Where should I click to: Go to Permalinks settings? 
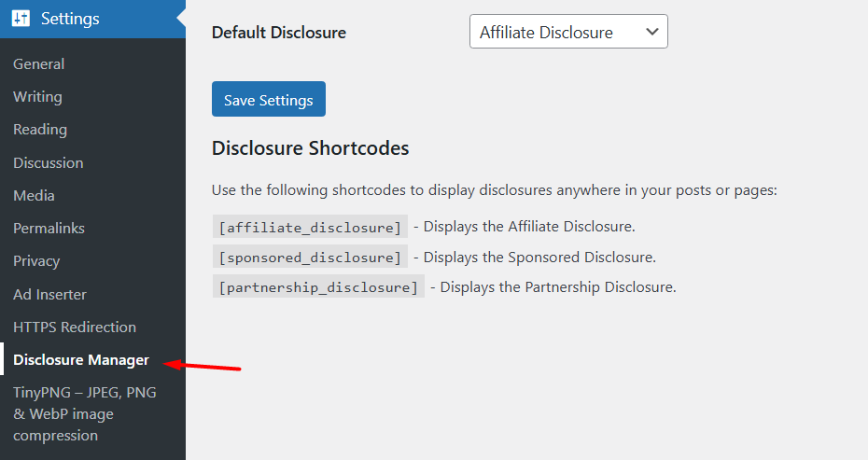(x=49, y=228)
